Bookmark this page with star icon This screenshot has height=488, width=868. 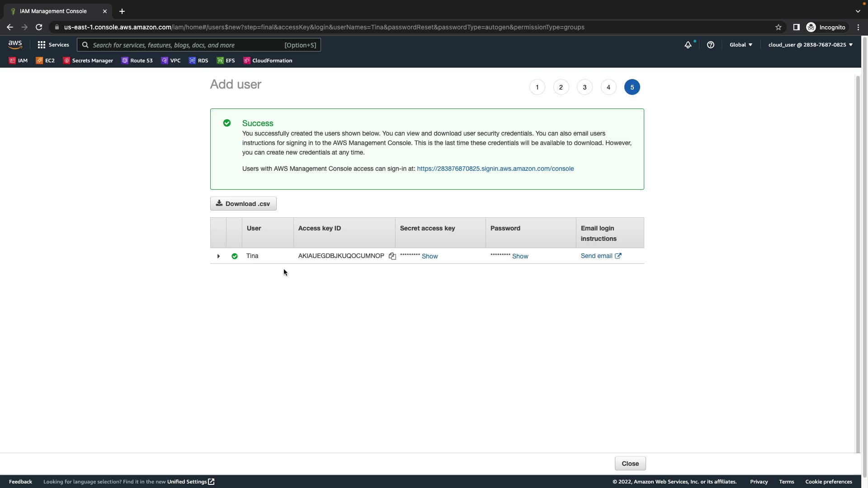[x=778, y=27]
